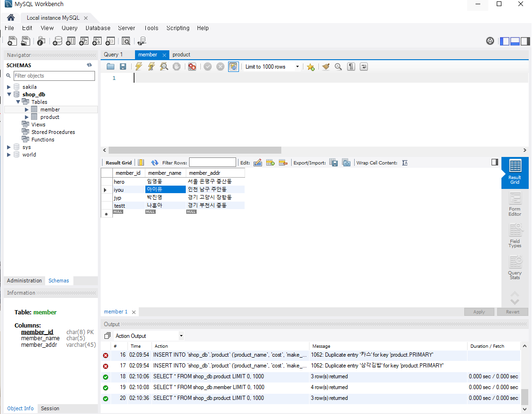This screenshot has height=414, width=532.
Task: Toggle wrap cell content
Action: 405,163
